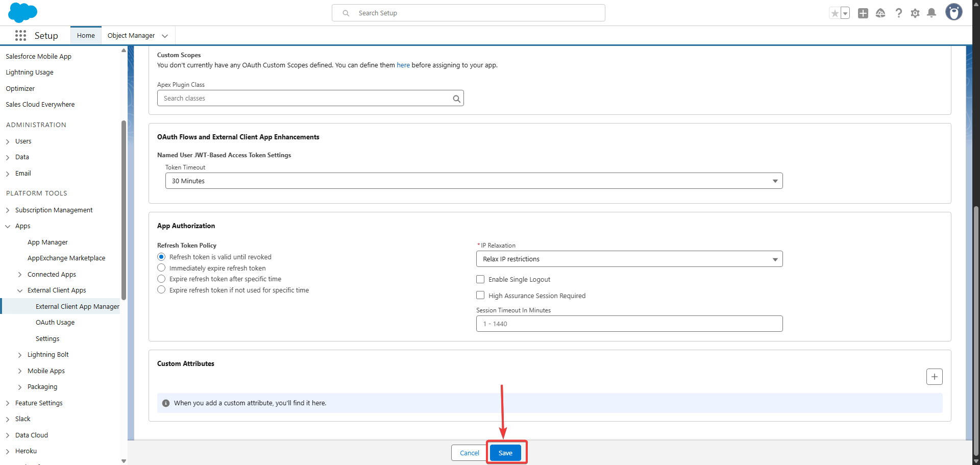
Task: Click the Session Timeout In Minutes field
Action: click(629, 324)
